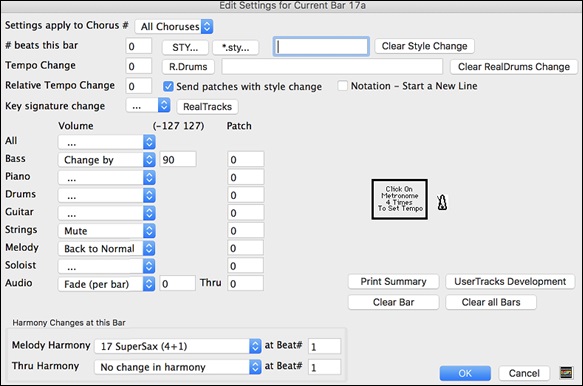Click the STY... button
Viewport: 583px width, 386px height.
coord(185,48)
